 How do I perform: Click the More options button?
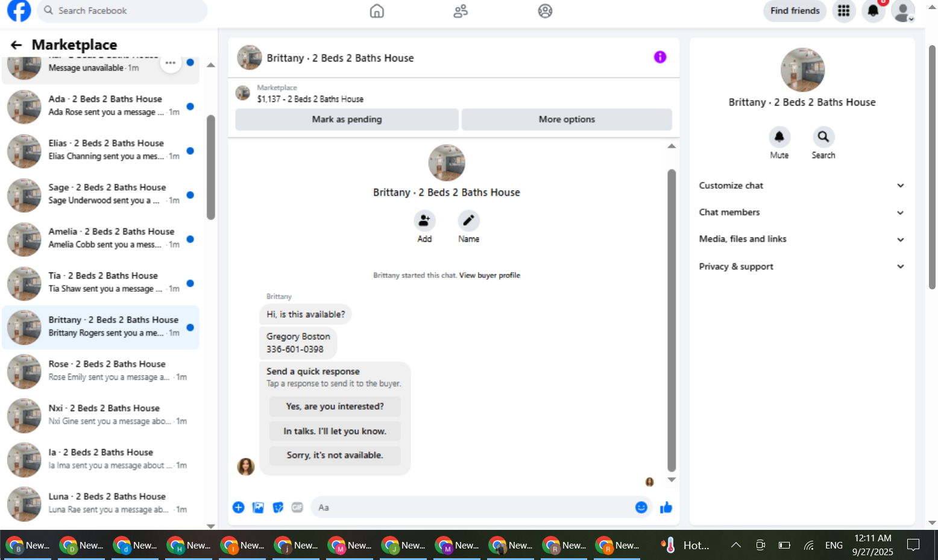coord(567,119)
